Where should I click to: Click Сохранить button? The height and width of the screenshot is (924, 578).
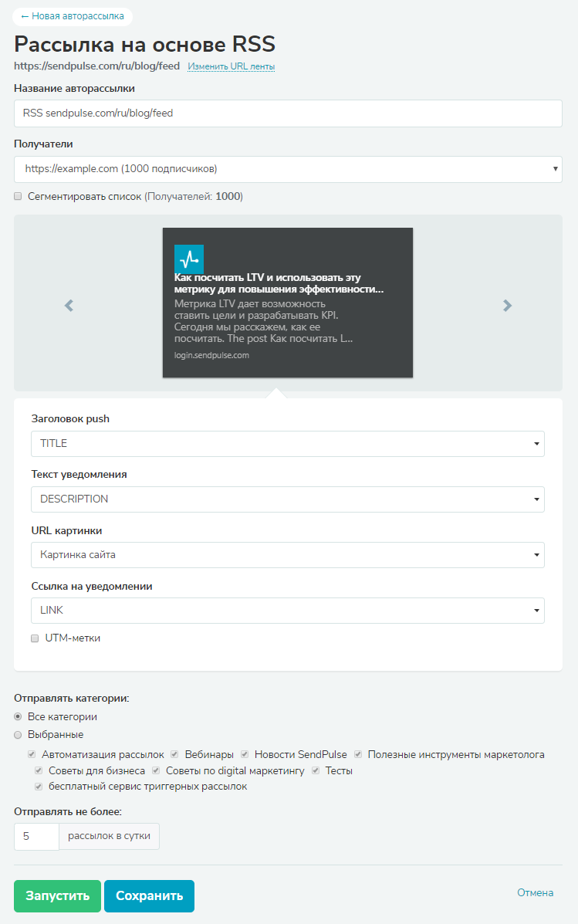pos(149,895)
